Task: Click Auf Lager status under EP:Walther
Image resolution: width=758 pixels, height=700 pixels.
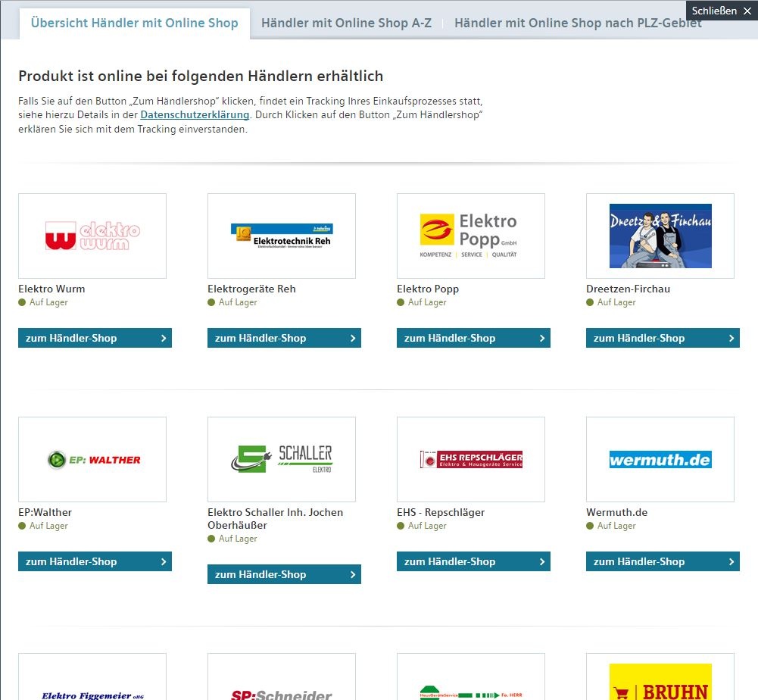Action: (x=43, y=526)
